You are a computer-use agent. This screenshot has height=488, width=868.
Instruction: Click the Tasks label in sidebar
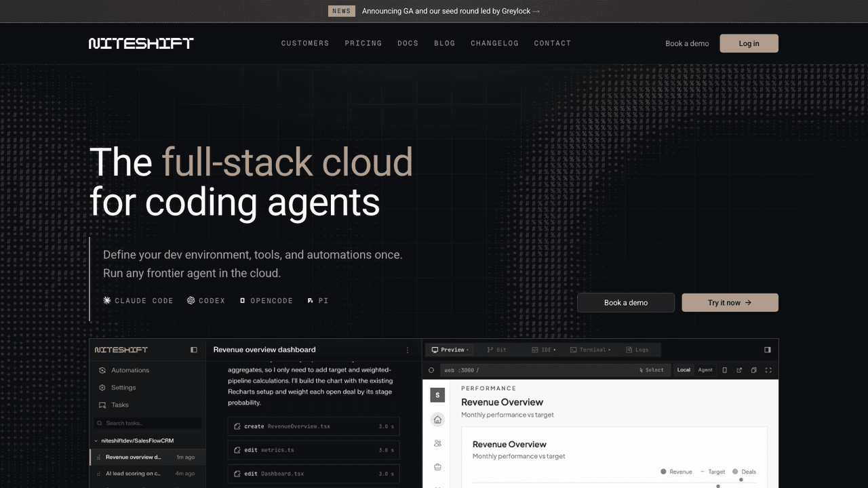click(x=120, y=405)
